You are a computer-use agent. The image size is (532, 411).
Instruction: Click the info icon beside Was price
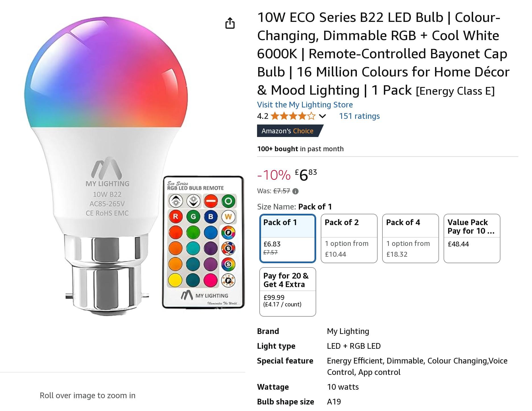coord(295,191)
